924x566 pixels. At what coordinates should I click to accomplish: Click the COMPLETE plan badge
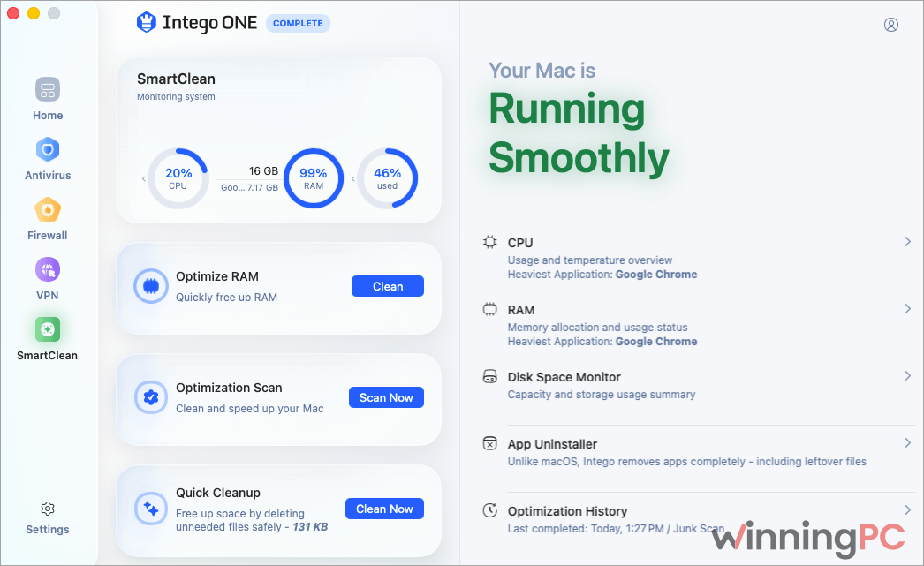pos(298,23)
